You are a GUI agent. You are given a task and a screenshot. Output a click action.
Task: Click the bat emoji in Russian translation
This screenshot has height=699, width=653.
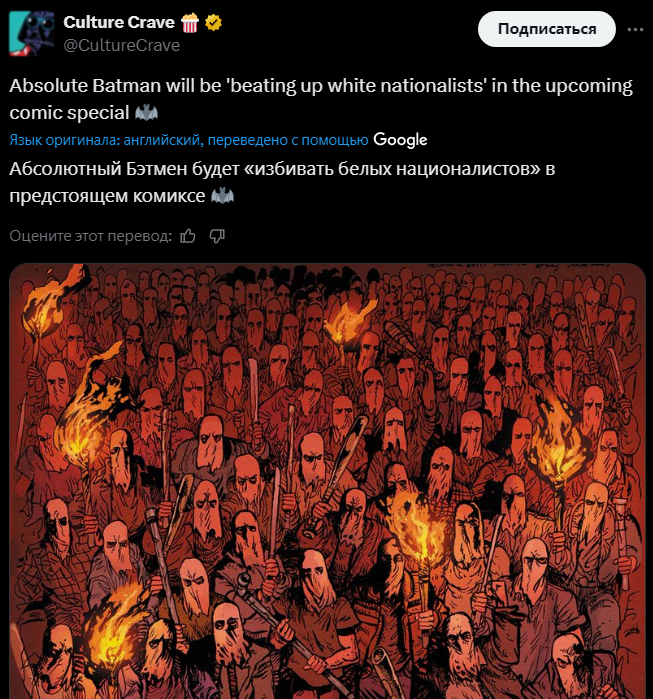[x=222, y=196]
